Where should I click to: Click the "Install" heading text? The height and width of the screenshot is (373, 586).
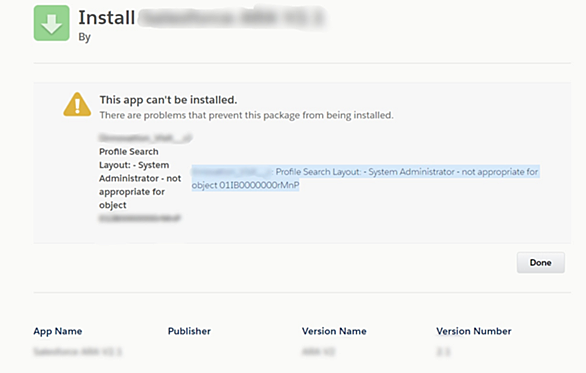click(107, 18)
